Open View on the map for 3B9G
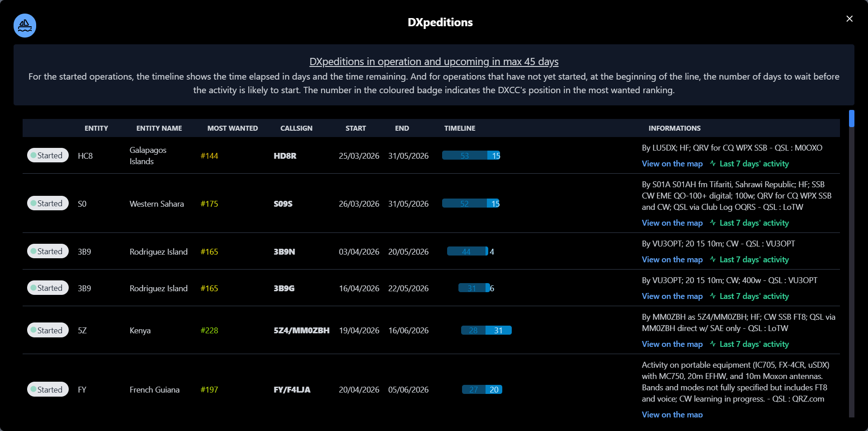Viewport: 868px width, 431px height. [x=672, y=296]
